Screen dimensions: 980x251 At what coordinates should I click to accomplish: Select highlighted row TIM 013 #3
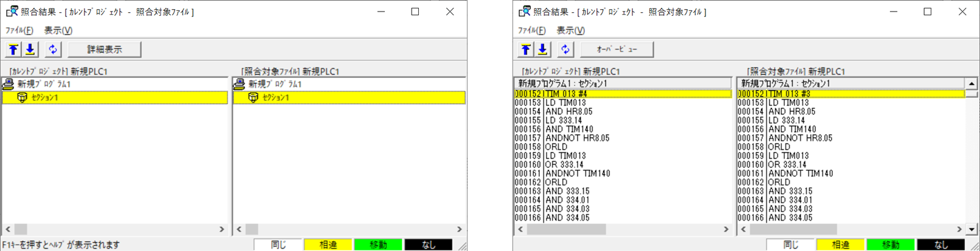pyautogui.click(x=851, y=94)
